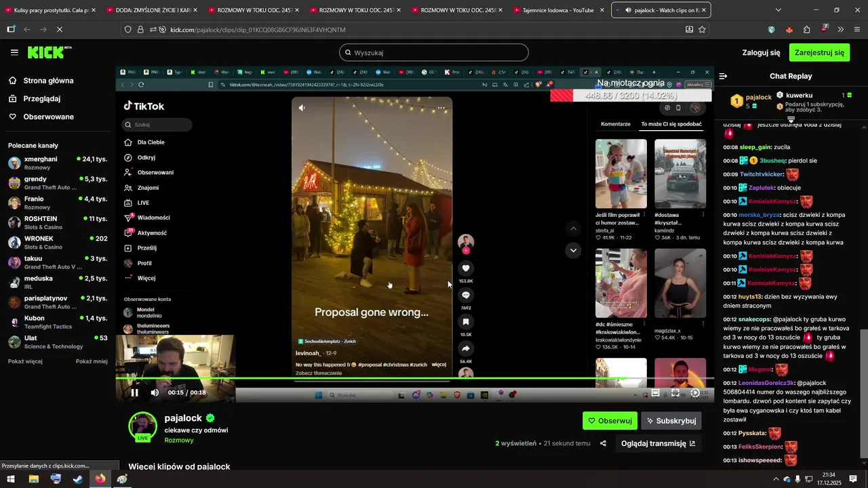Click the tracking protection shield icon
The height and width of the screenshot is (488, 868).
127,30
